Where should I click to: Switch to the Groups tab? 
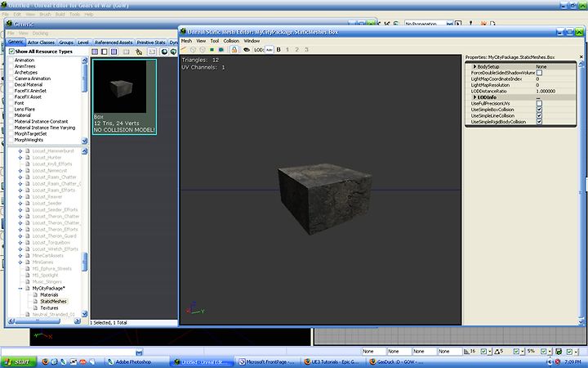pyautogui.click(x=66, y=43)
